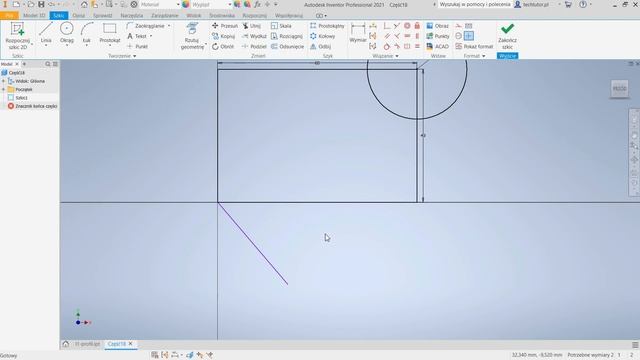Screen dimensions: 640x360
Task: Click the Save icon in quick access toolbar
Action: (41, 4)
